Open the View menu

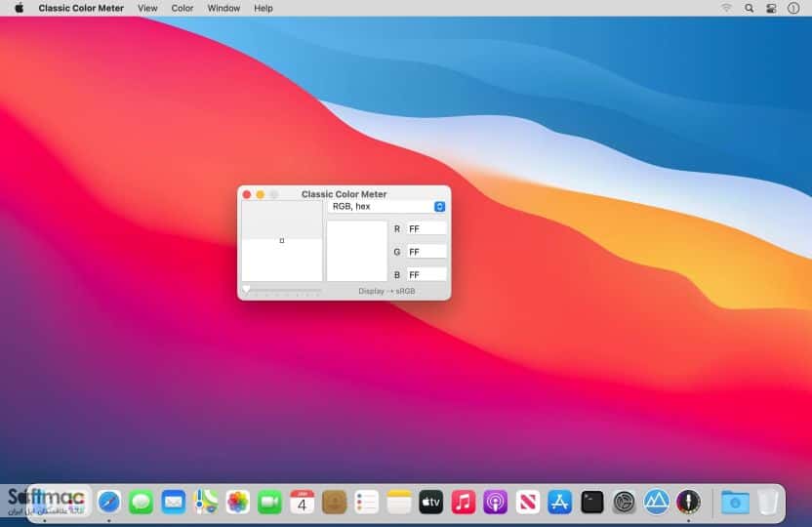[147, 8]
